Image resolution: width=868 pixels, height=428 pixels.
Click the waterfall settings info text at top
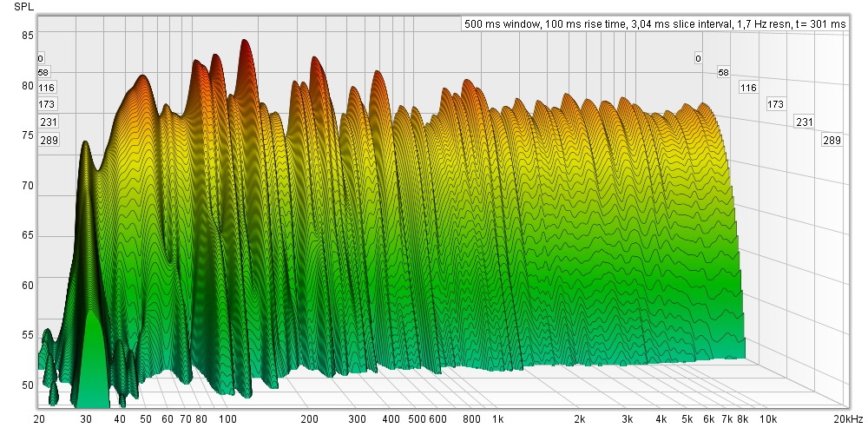click(655, 24)
